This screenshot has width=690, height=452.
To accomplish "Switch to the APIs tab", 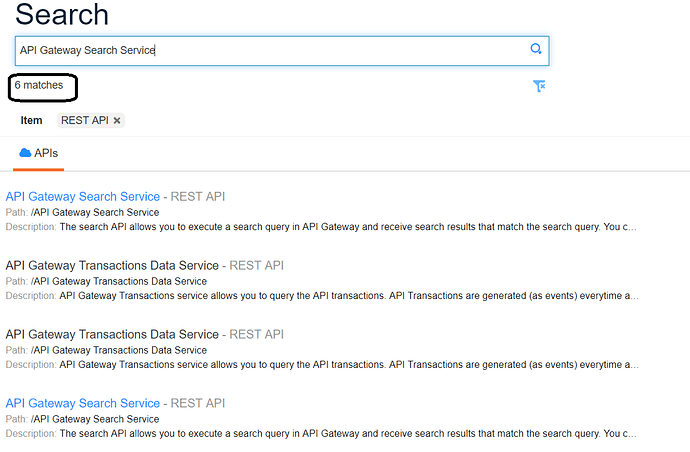I will click(39, 153).
